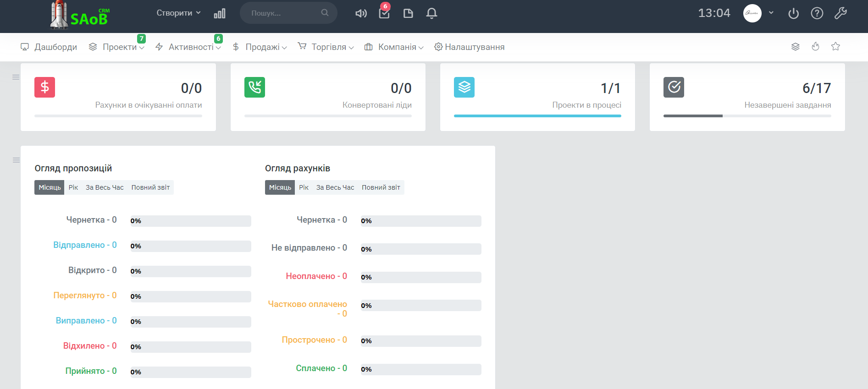868x389 pixels.
Task: Click the Прострочено - 0 label
Action: [x=314, y=340]
